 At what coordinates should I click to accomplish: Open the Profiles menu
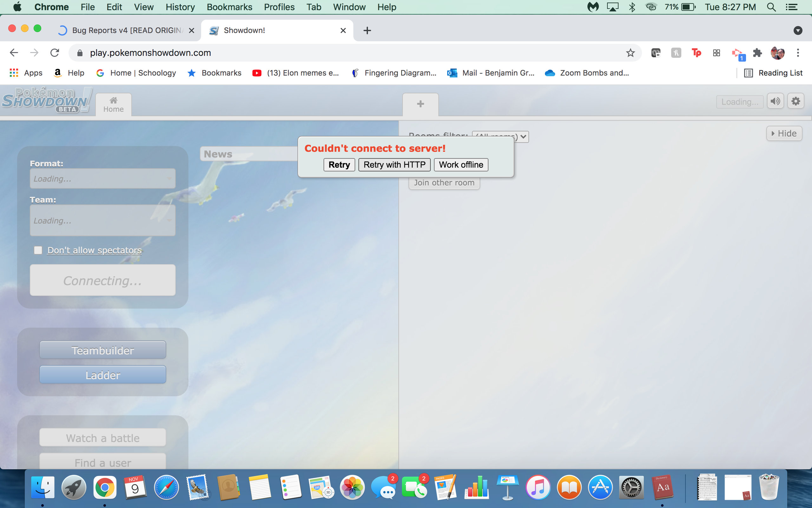(279, 7)
